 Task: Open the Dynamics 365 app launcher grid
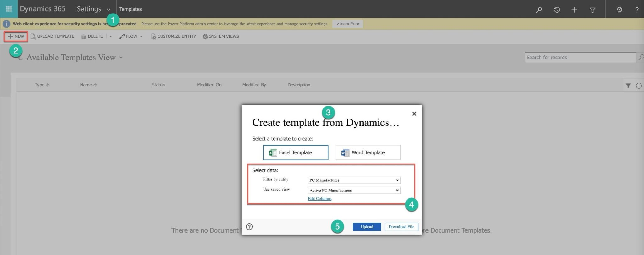(x=9, y=9)
